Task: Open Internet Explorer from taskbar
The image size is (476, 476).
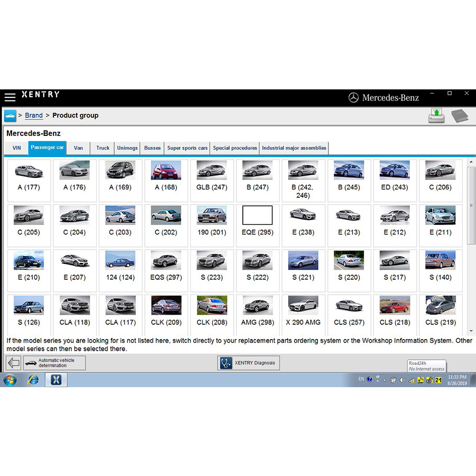Action: [33, 380]
